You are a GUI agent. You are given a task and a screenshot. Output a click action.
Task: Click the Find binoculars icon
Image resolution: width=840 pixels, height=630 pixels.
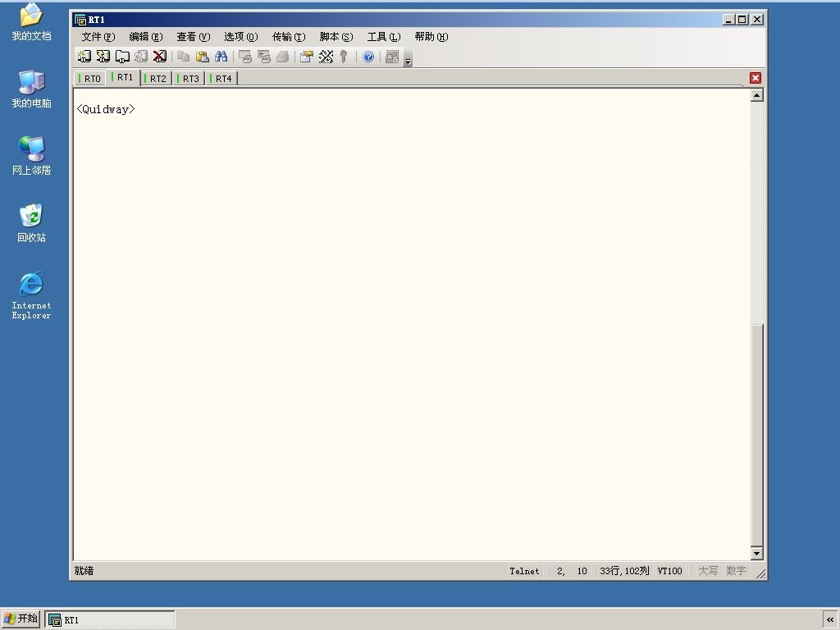click(221, 57)
